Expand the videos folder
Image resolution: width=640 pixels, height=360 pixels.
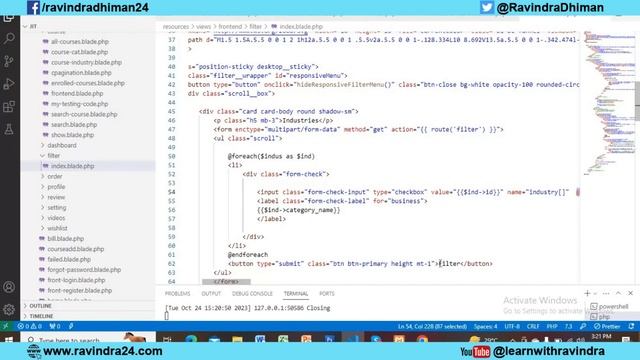[x=56, y=218]
